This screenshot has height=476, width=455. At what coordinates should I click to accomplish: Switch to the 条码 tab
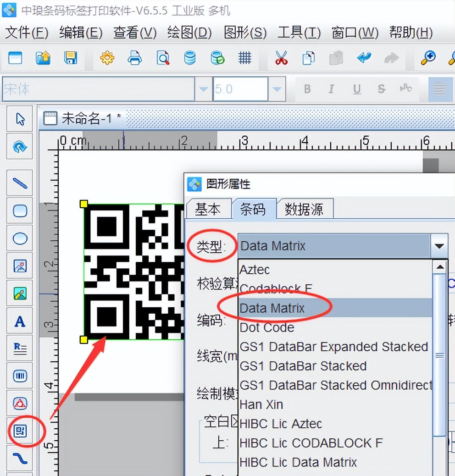tap(254, 209)
